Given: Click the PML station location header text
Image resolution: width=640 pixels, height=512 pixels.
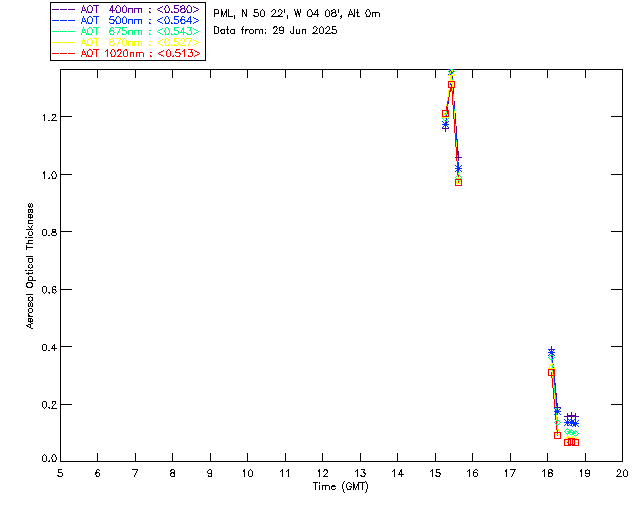Looking at the screenshot, I should (x=297, y=14).
